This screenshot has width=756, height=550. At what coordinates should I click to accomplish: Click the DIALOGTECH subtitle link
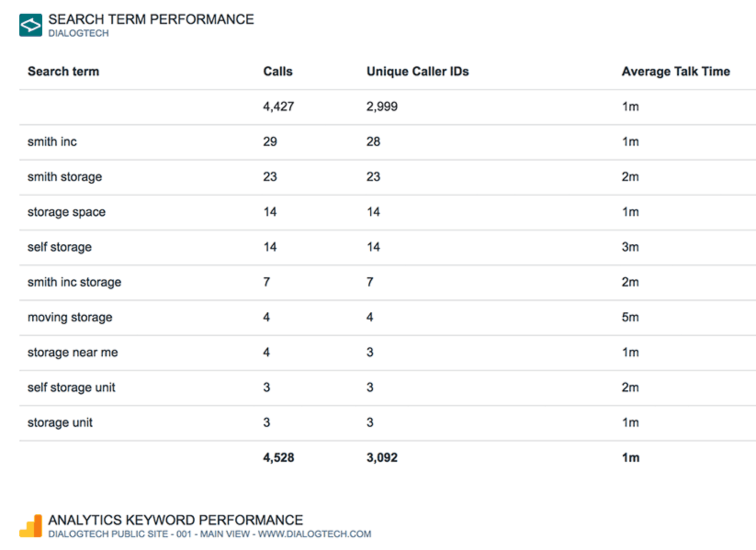coord(79,34)
